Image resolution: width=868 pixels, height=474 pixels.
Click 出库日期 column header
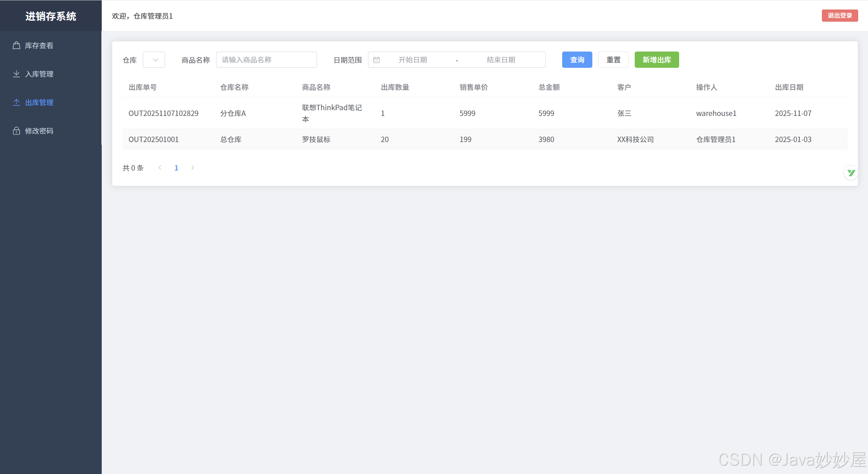[789, 87]
